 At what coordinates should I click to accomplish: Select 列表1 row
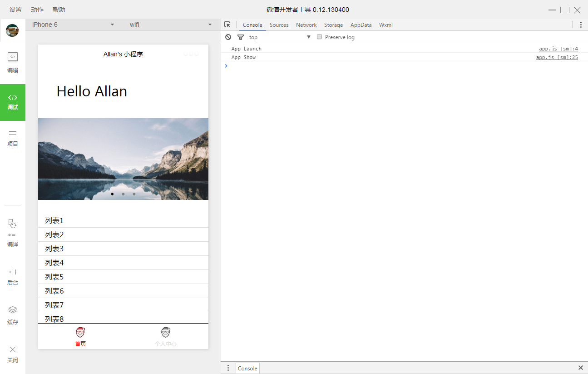pyautogui.click(x=123, y=220)
